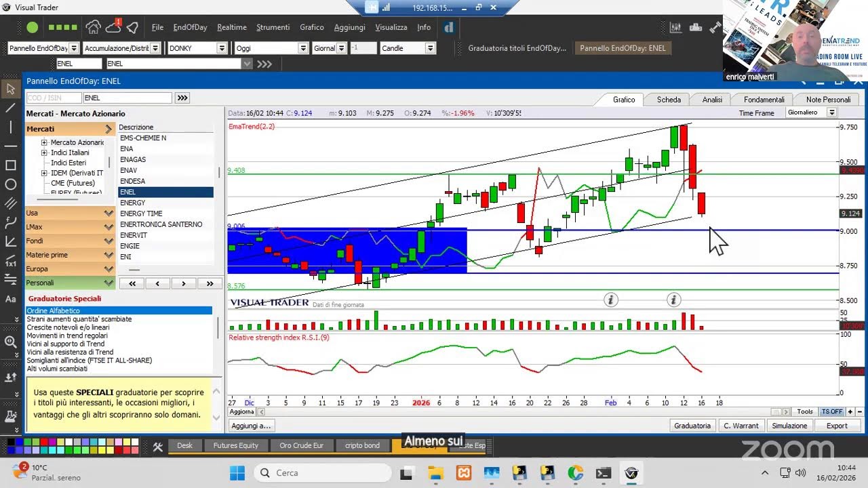
Task: Click the alert bell horn icon
Action: (133, 28)
